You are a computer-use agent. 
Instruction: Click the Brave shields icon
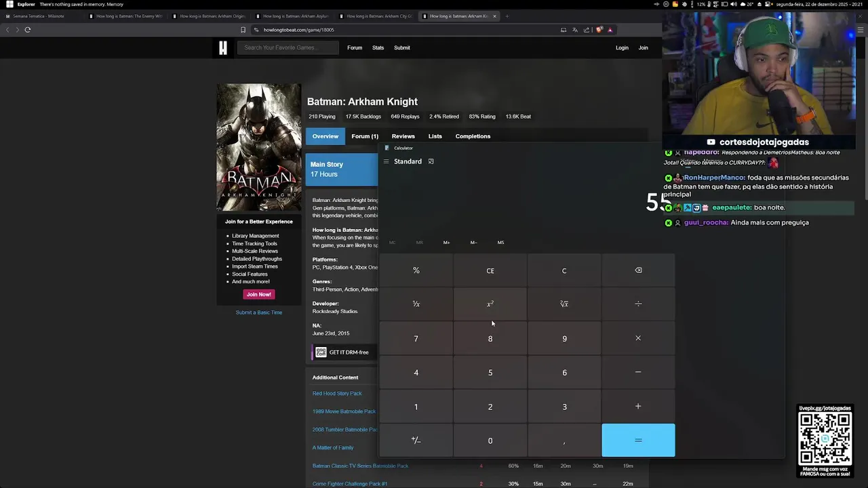tap(599, 30)
